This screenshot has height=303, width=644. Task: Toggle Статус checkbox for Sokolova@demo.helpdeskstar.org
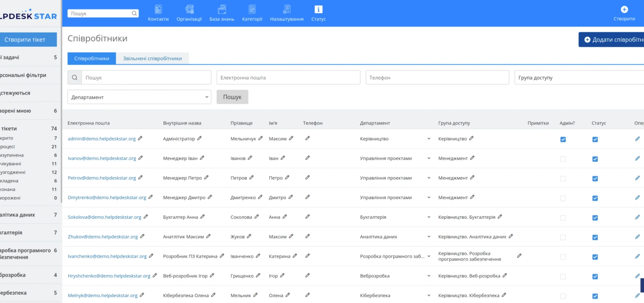595,218
